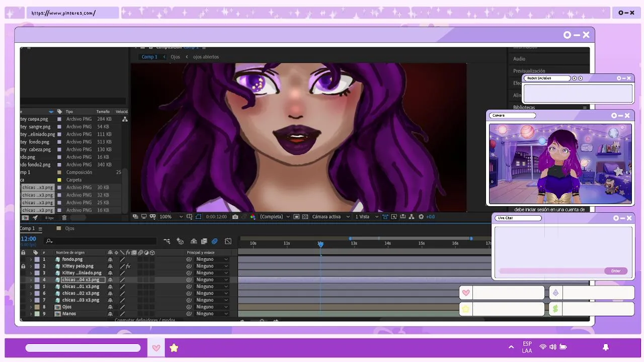The height and width of the screenshot is (362, 644).
Task: Click the timeline comp mini-flowchart icon
Action: pyautogui.click(x=167, y=241)
